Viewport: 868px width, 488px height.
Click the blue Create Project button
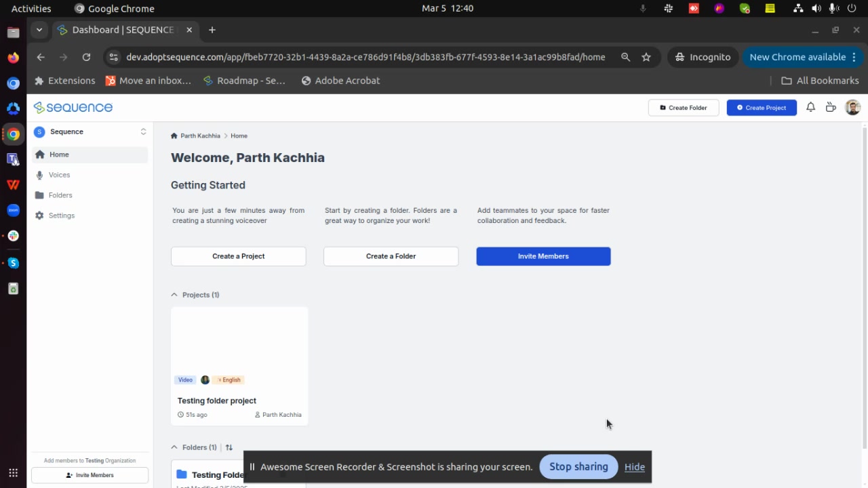(762, 107)
